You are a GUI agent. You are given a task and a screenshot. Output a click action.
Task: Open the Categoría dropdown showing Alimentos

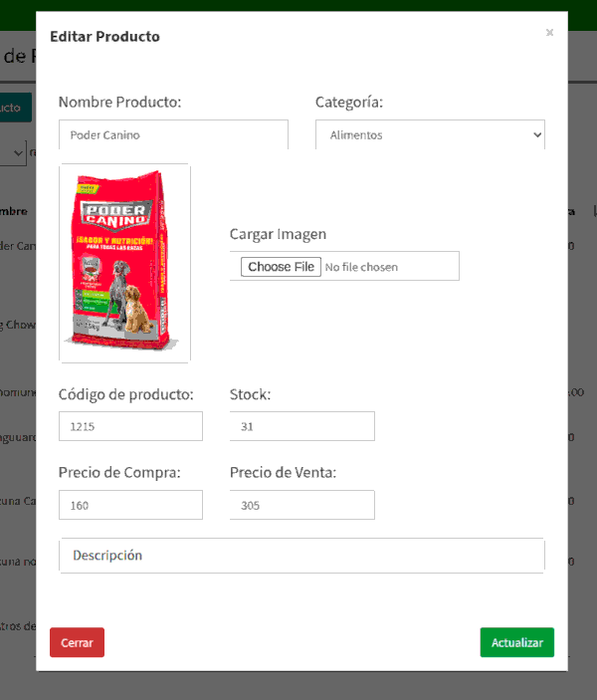(x=430, y=135)
